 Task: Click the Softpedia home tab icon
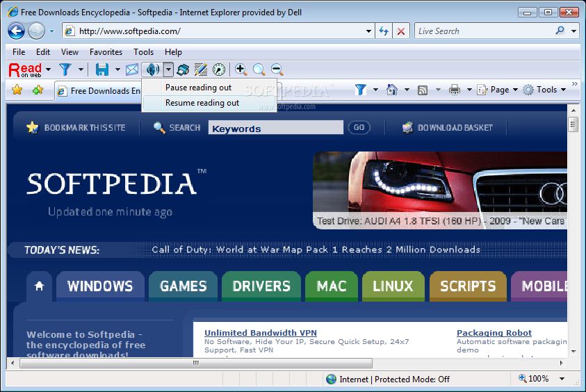[39, 286]
